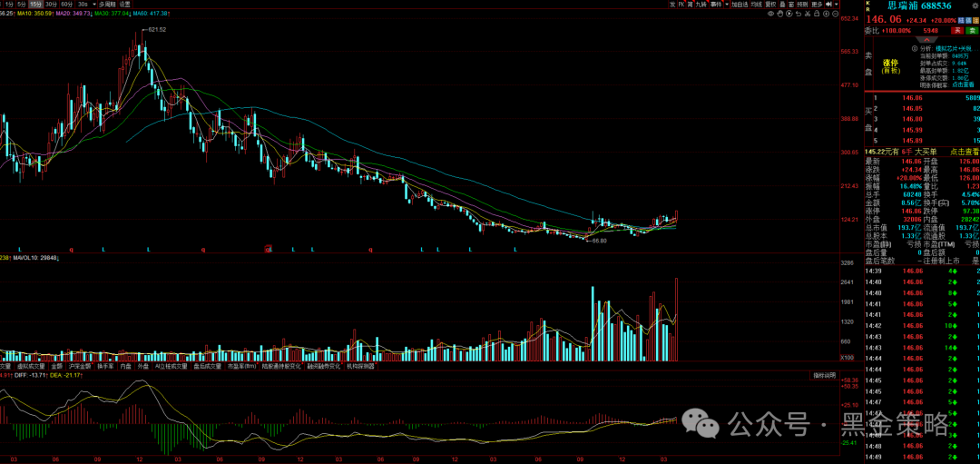The height and width of the screenshot is (464, 980).
Task: Select the AI立桩成交量 indicator tab
Action: tap(171, 367)
